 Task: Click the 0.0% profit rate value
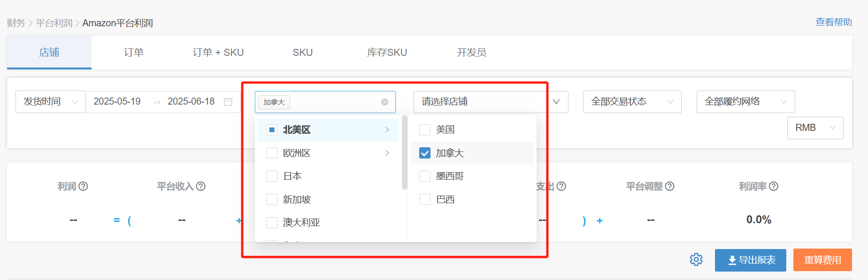(x=759, y=219)
